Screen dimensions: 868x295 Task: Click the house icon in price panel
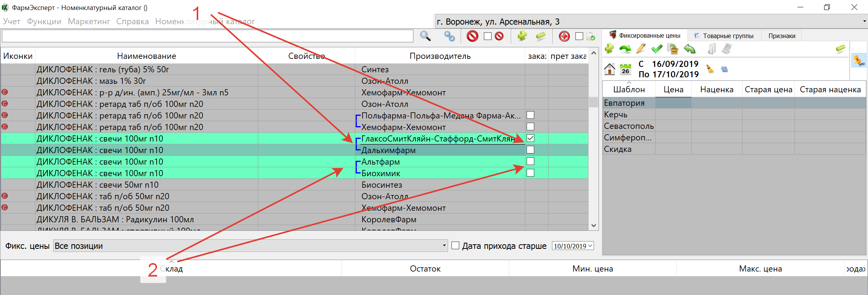pyautogui.click(x=610, y=69)
